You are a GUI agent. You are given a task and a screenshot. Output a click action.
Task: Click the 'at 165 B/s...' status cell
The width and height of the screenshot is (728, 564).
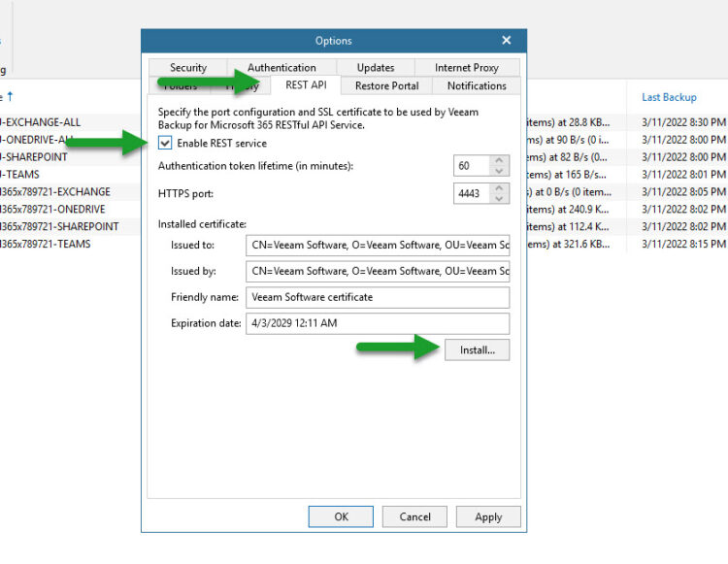tap(567, 175)
